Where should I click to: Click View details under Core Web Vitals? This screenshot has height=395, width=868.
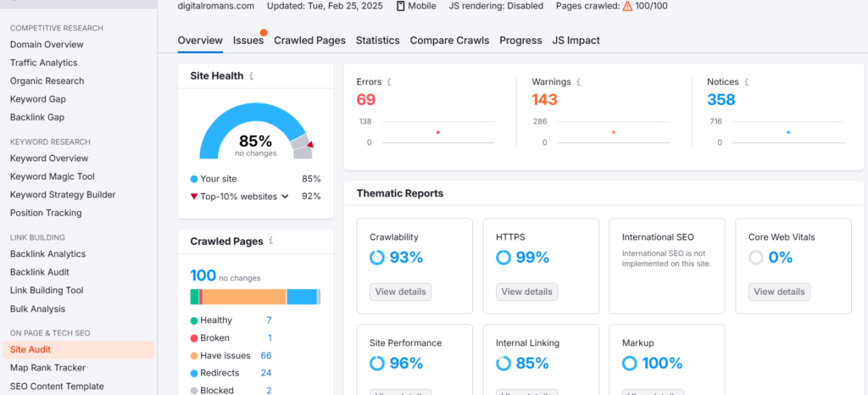click(x=780, y=292)
